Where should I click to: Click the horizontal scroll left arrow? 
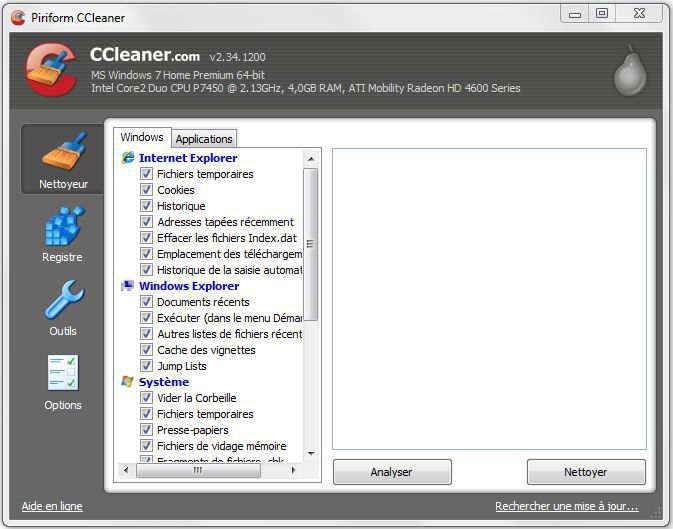126,470
